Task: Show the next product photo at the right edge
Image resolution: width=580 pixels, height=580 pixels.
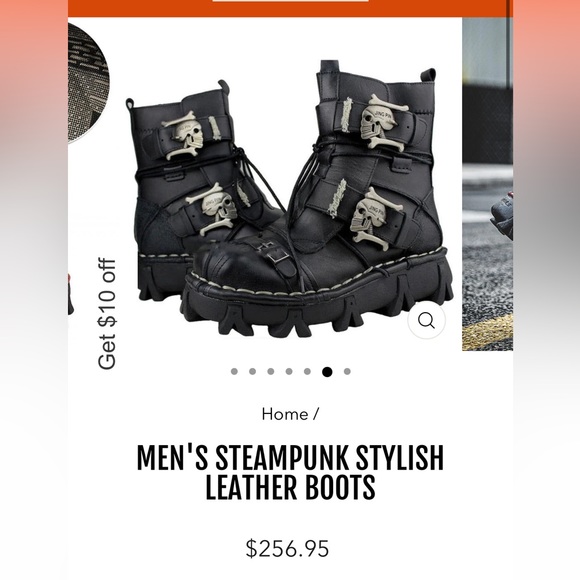Action: [488, 184]
